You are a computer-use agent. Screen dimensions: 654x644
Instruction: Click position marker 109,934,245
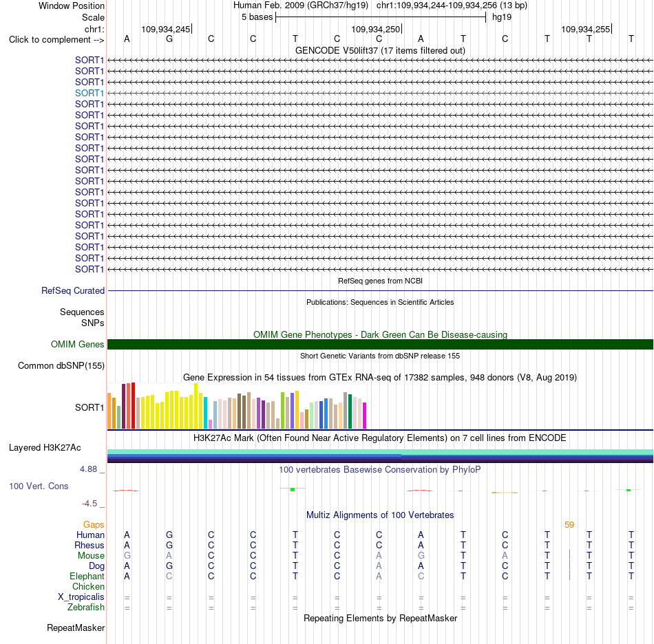coord(166,29)
